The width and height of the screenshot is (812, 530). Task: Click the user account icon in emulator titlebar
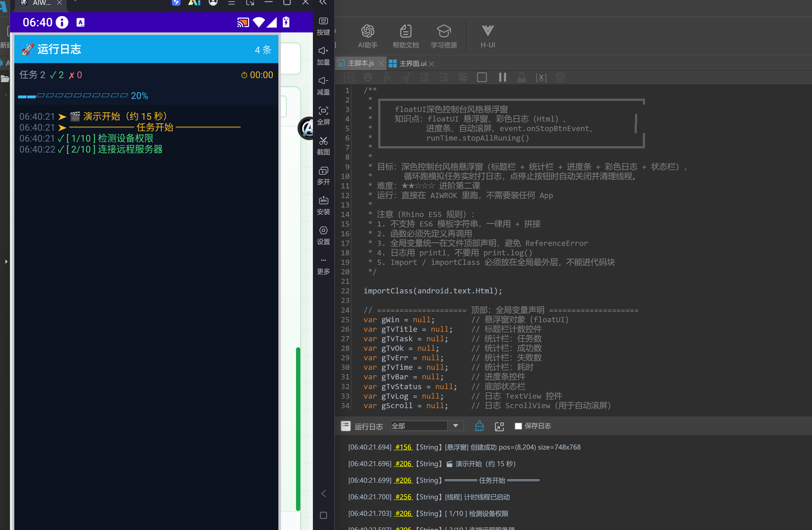point(213,3)
